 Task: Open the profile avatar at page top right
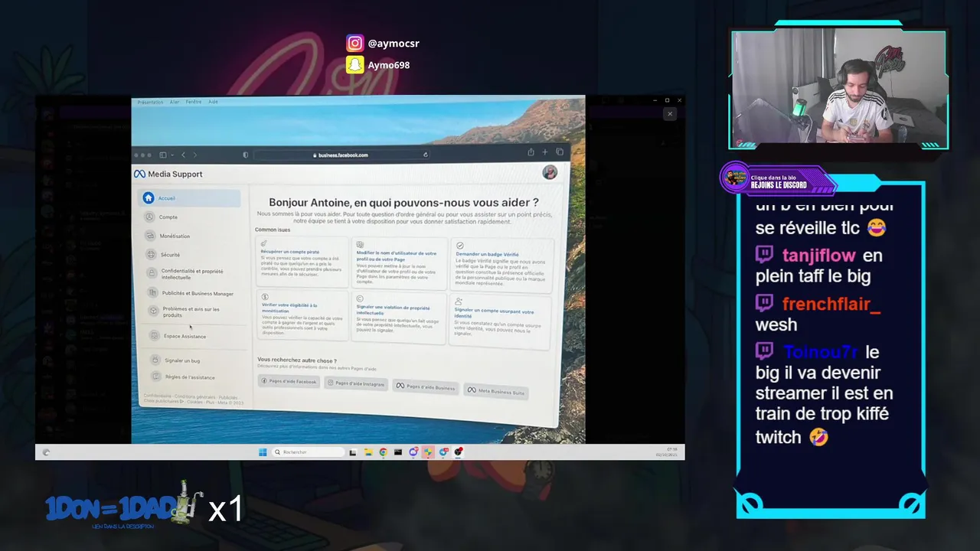click(550, 172)
